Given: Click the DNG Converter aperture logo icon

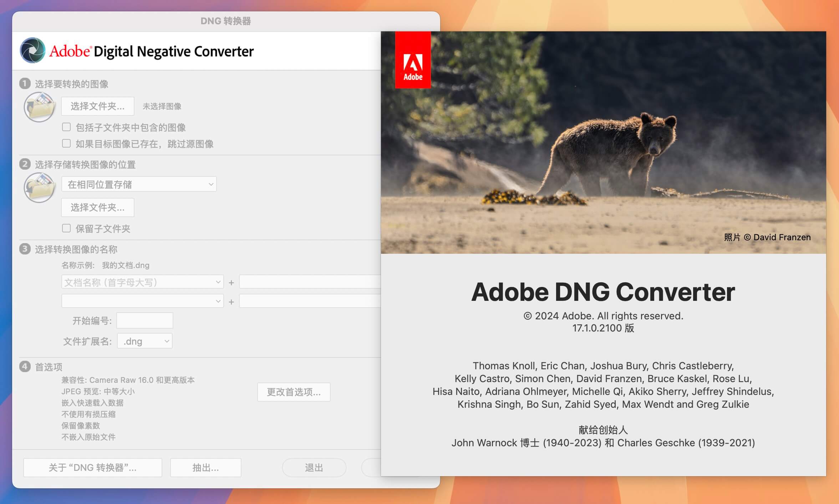Looking at the screenshot, I should (32, 51).
